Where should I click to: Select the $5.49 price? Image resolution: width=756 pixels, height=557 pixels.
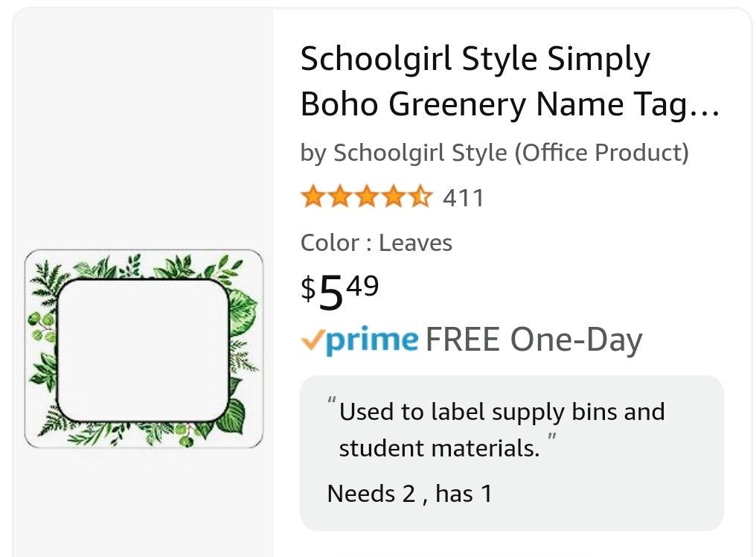(x=339, y=292)
